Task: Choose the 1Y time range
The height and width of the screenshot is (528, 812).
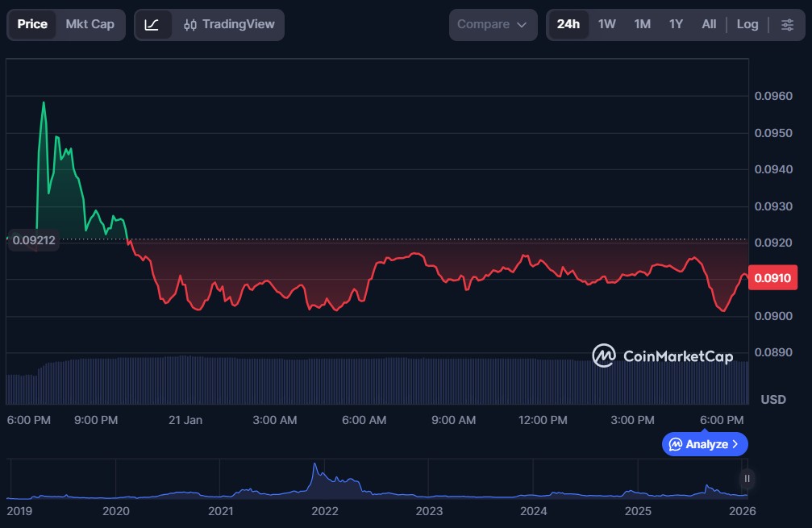Action: pos(676,24)
